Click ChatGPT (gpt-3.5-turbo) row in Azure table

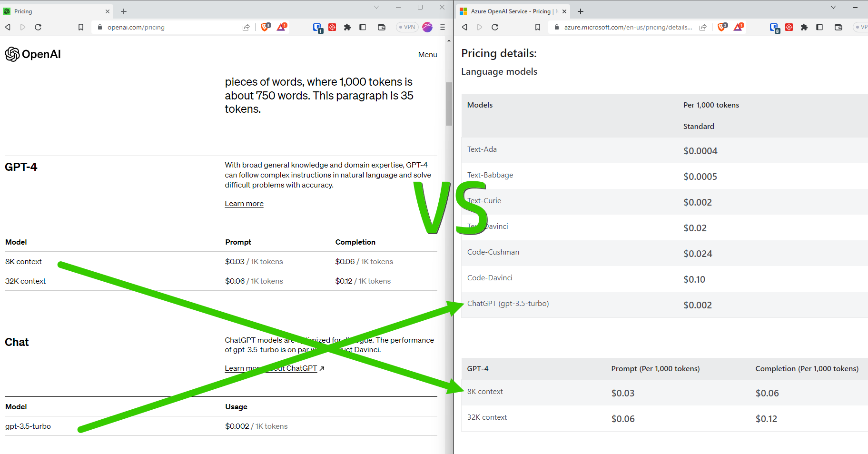tap(664, 305)
